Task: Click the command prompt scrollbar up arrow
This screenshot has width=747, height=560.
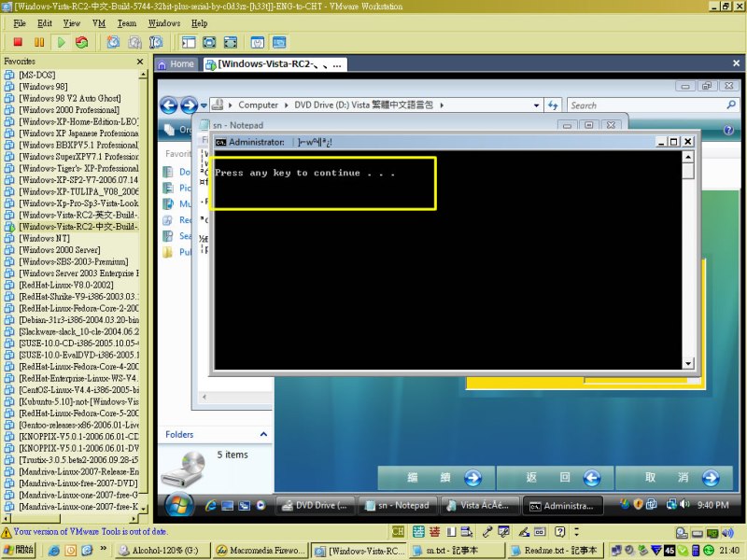Action: click(687, 157)
